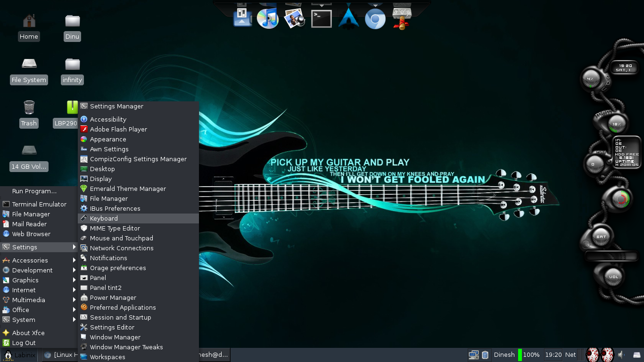Open IBus Preferences
Screen dimensions: 644x362
[138, 208]
